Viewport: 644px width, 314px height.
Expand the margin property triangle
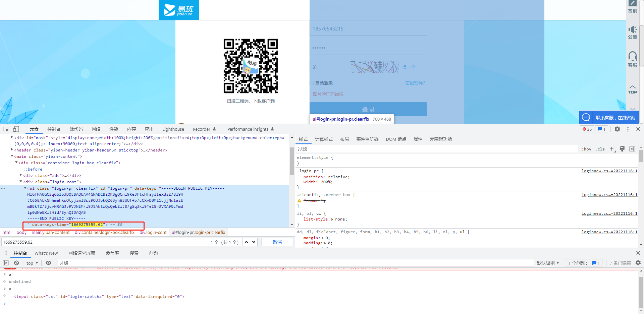(322, 238)
